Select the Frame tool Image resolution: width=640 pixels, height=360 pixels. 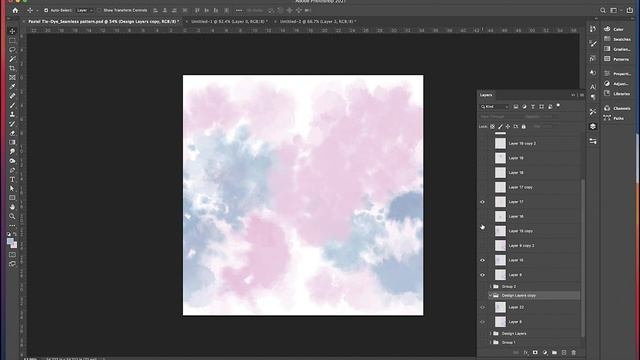[12, 78]
